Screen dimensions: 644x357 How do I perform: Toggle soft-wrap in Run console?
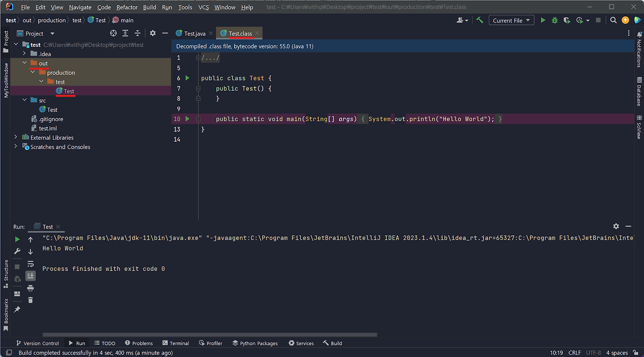[x=30, y=263]
